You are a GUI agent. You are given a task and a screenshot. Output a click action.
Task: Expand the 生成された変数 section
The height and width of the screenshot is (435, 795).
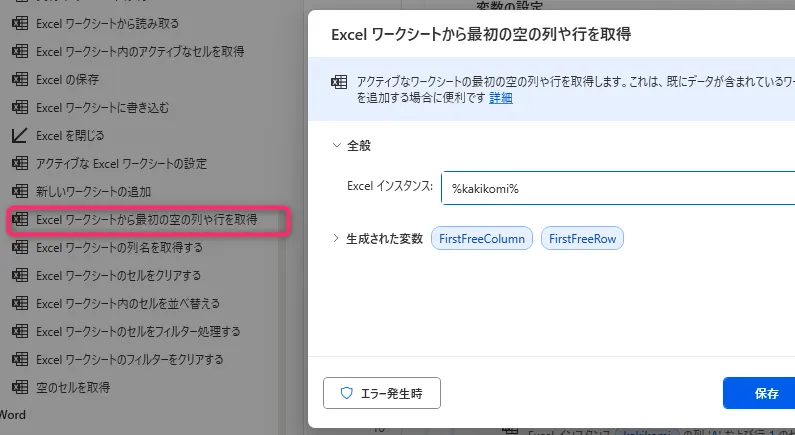336,239
